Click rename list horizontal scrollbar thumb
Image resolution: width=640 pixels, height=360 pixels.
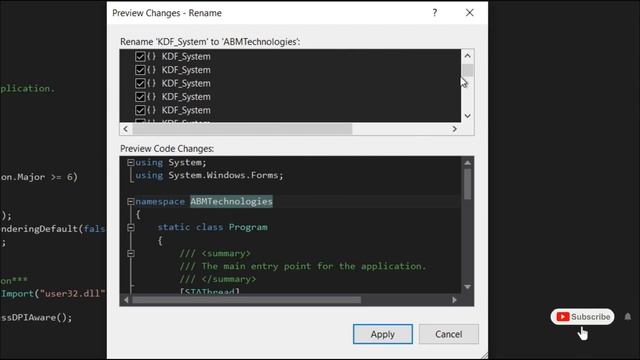(x=242, y=129)
